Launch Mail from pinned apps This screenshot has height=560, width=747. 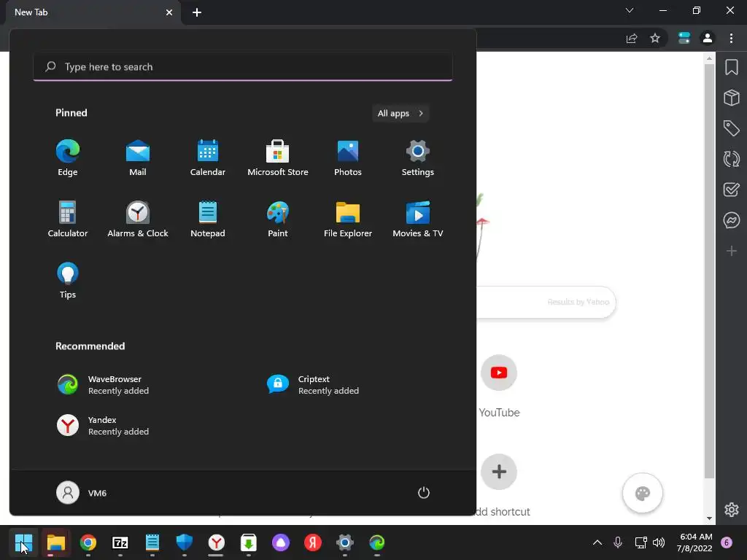(x=138, y=158)
